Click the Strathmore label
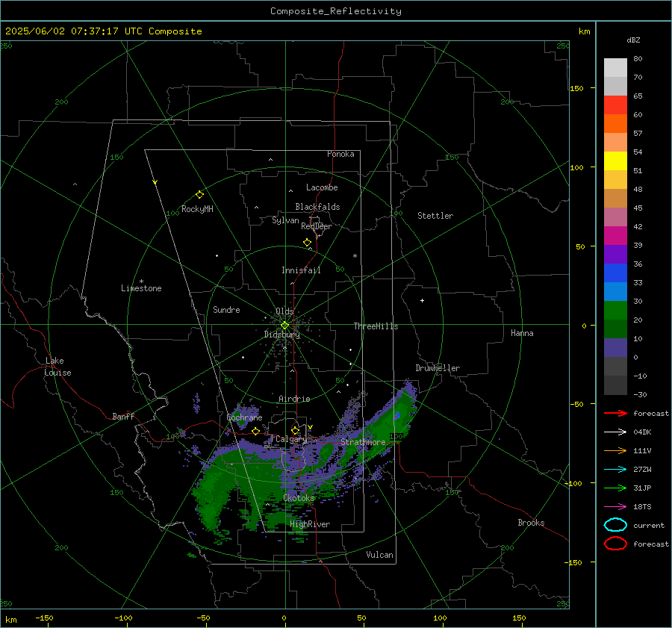Screen dimensions: 672x628 (x=363, y=442)
